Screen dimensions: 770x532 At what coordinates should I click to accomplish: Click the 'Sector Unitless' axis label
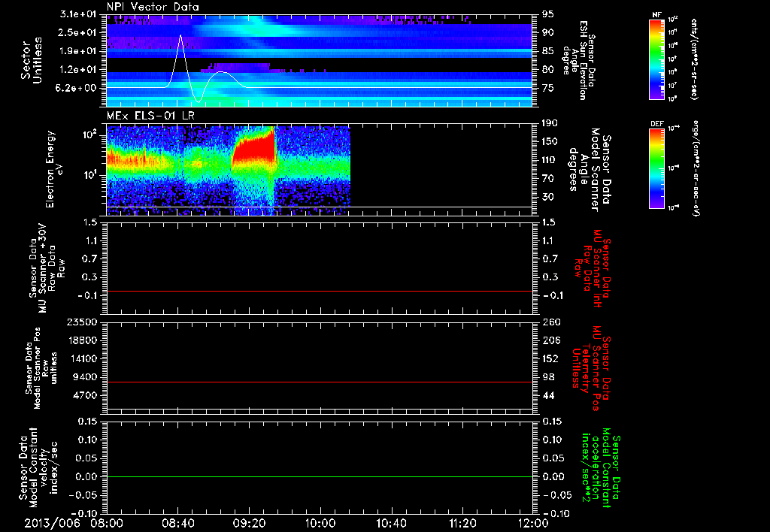(x=32, y=60)
